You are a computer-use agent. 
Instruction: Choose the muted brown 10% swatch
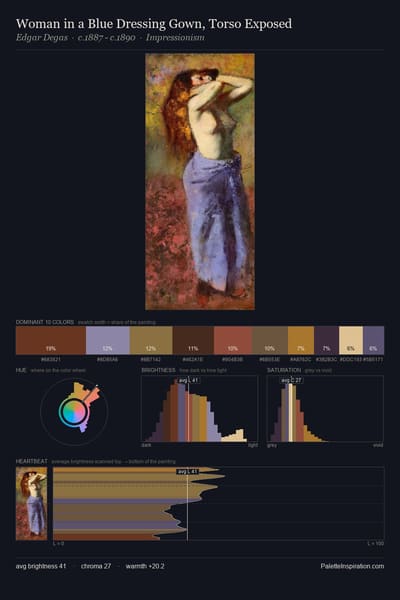coord(270,340)
